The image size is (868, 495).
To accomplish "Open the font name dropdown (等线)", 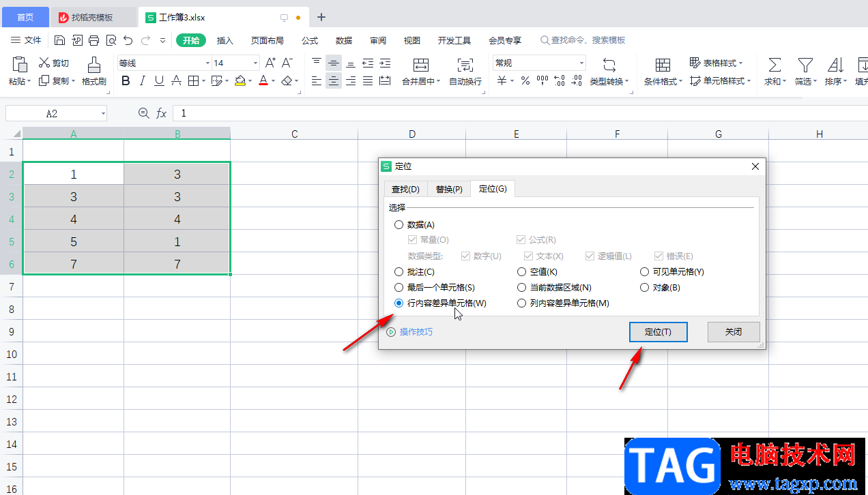I will (208, 63).
